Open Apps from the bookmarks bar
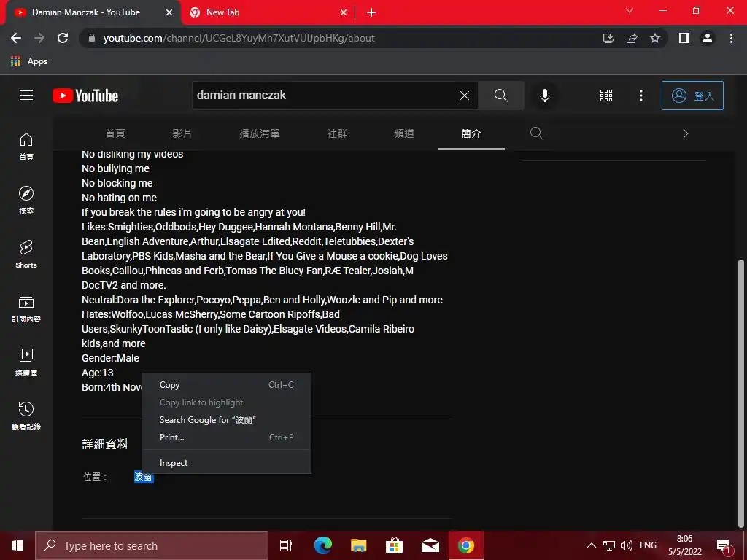 point(29,61)
